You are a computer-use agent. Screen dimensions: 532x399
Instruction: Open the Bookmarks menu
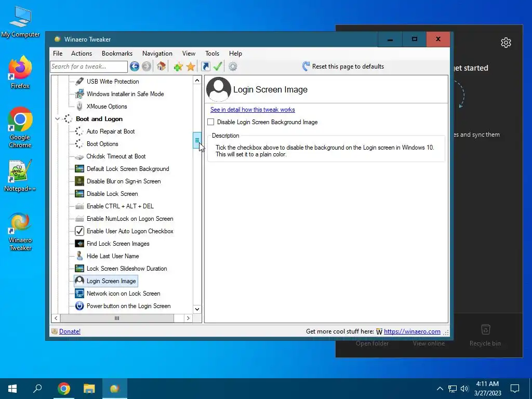point(117,54)
